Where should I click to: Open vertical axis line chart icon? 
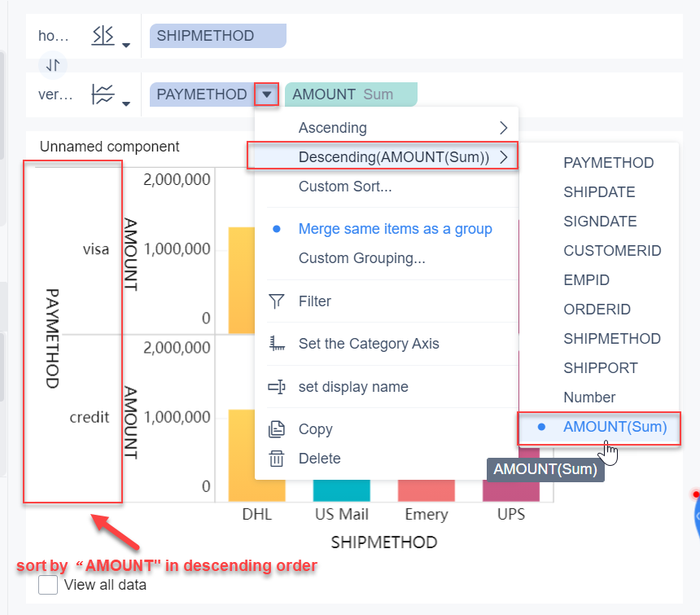pos(103,94)
